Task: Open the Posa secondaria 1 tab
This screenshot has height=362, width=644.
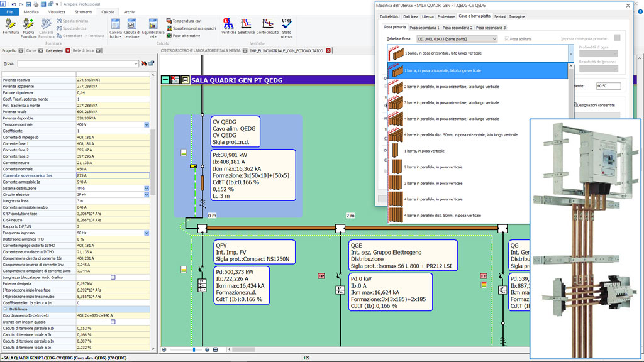Action: point(425,28)
